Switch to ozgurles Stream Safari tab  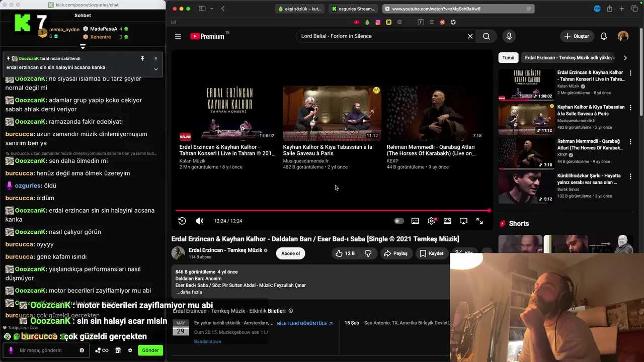354,9
